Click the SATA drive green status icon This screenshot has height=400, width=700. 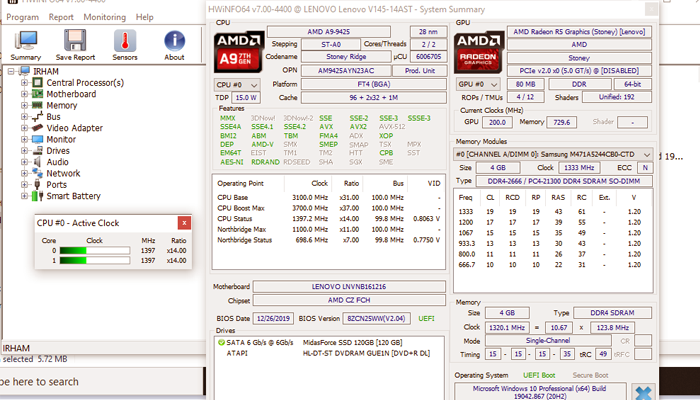(x=219, y=342)
